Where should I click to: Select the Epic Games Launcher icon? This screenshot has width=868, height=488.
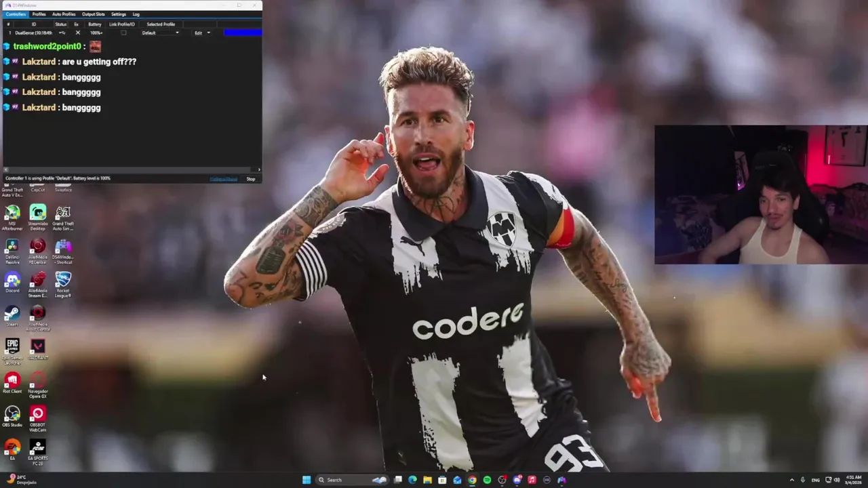point(12,351)
